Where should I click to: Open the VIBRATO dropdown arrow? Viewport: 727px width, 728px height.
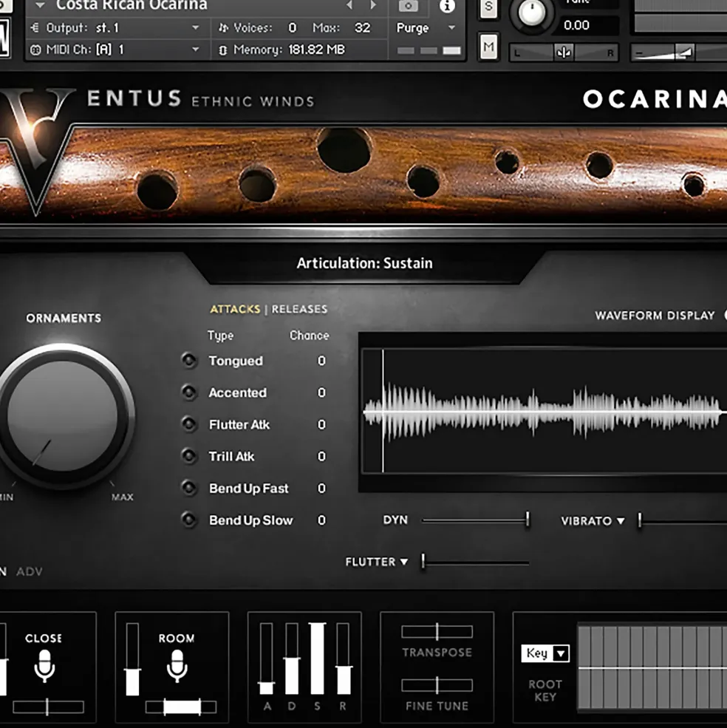621,521
